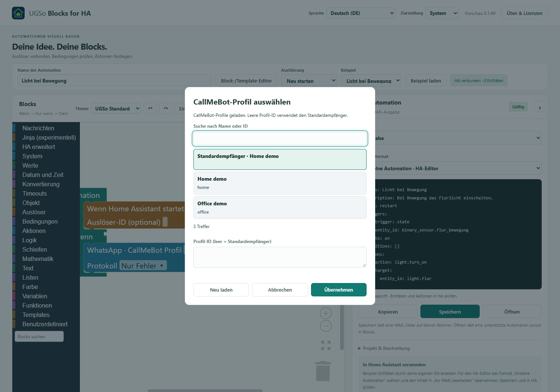
Task: Click the workspace vertical scrollbar
Action: pyautogui.click(x=342, y=327)
